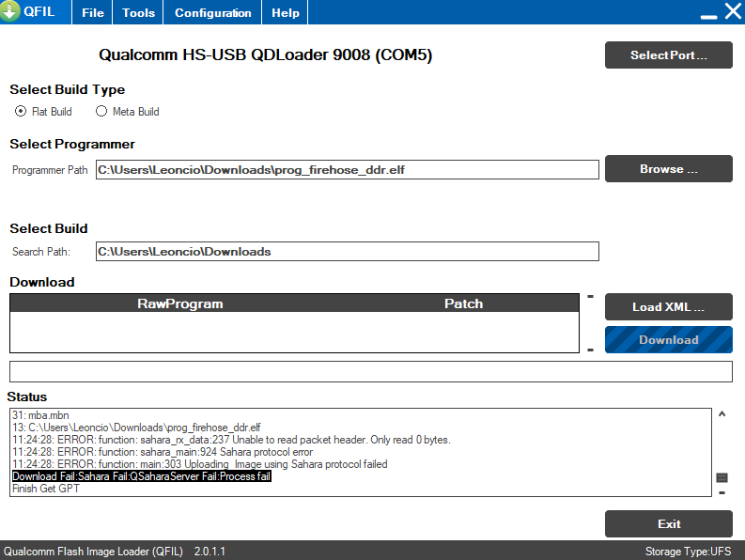Image resolution: width=745 pixels, height=560 pixels.
Task: Click the SelectPort button
Action: click(x=669, y=55)
